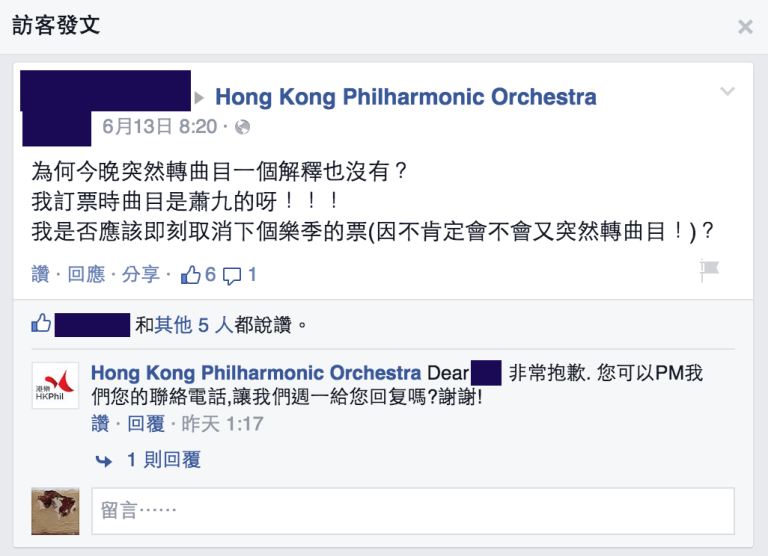Image resolution: width=768 pixels, height=556 pixels.
Task: Show 其他 5 人 who liked
Action: [194, 324]
